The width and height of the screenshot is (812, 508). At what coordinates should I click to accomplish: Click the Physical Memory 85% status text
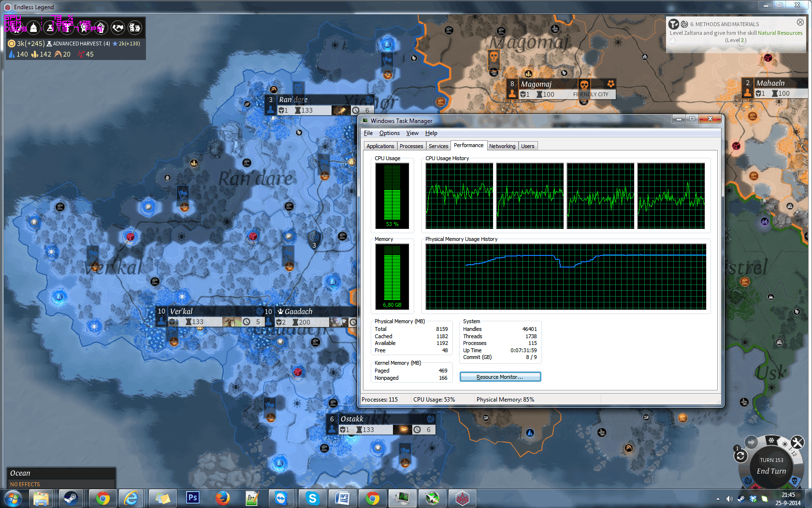pyautogui.click(x=505, y=400)
